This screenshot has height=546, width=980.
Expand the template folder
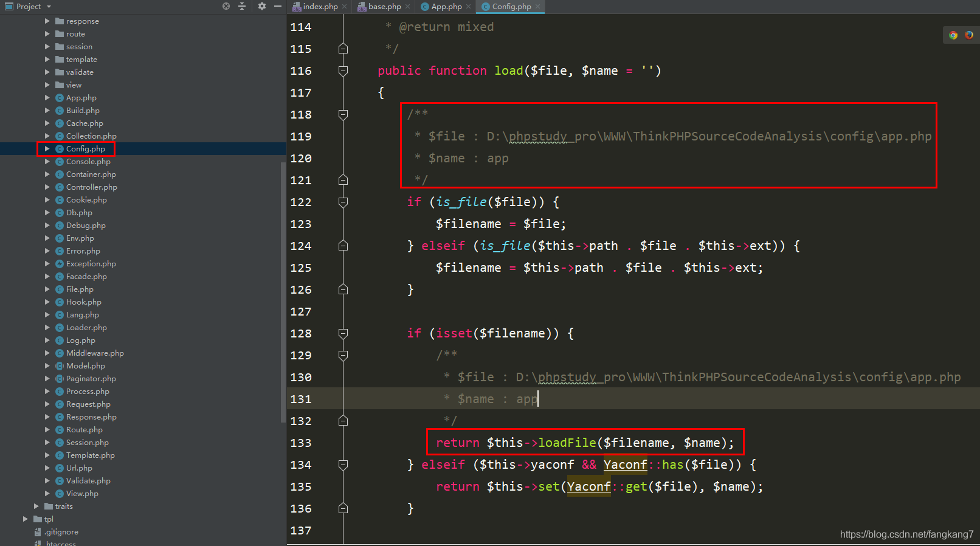pyautogui.click(x=47, y=60)
